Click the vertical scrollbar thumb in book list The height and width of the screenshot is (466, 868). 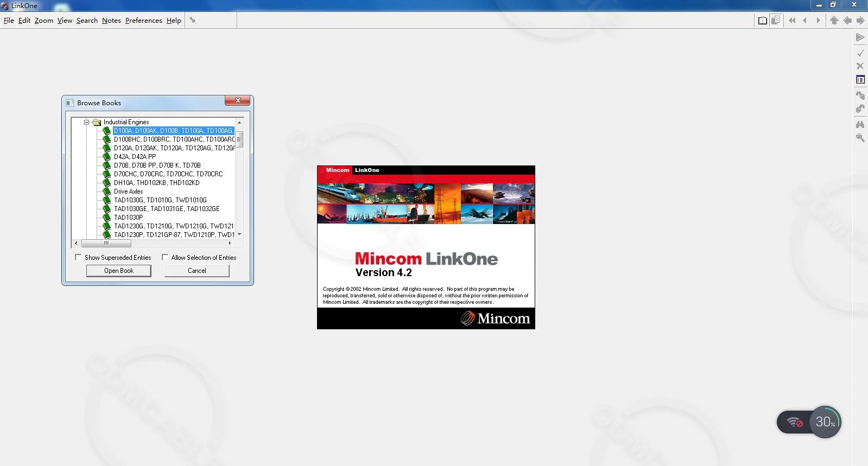coord(239,139)
